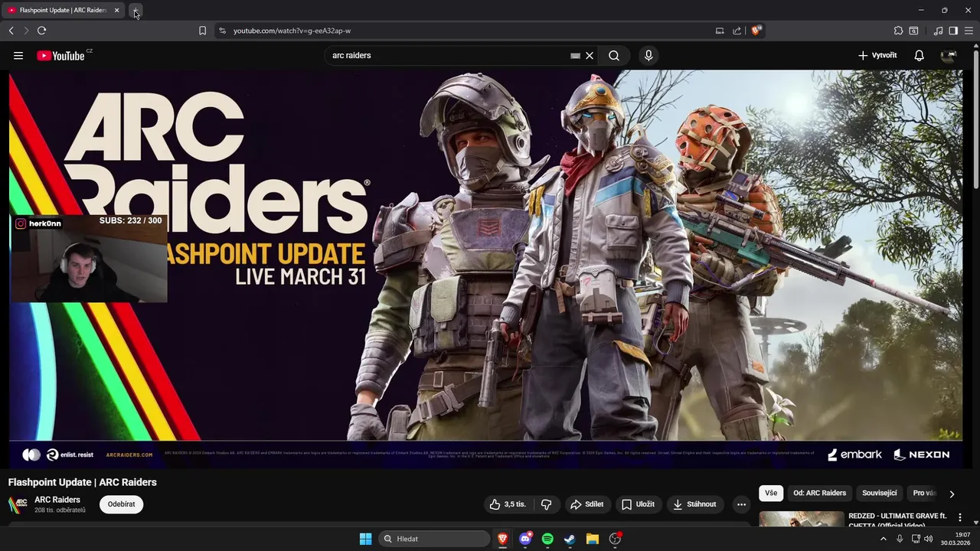Screen dimensions: 980x551
Task: Open the tab search icon in browser toolbar
Action: point(913,31)
